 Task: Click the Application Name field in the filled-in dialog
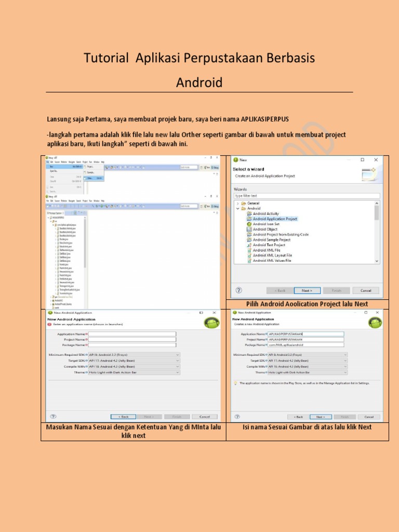pos(305,334)
